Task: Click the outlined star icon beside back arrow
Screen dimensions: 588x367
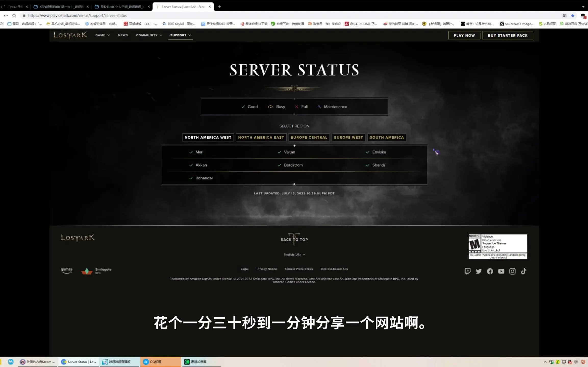Action: 14,16
